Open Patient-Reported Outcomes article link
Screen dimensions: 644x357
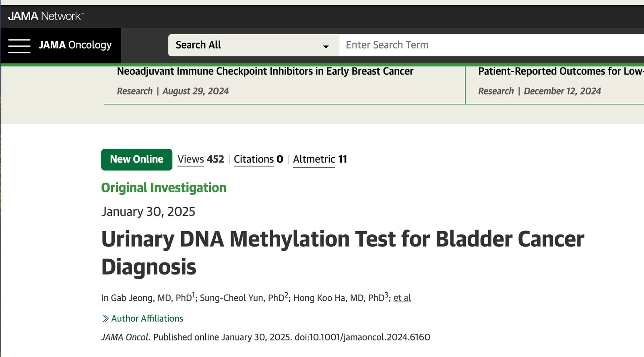tap(561, 72)
